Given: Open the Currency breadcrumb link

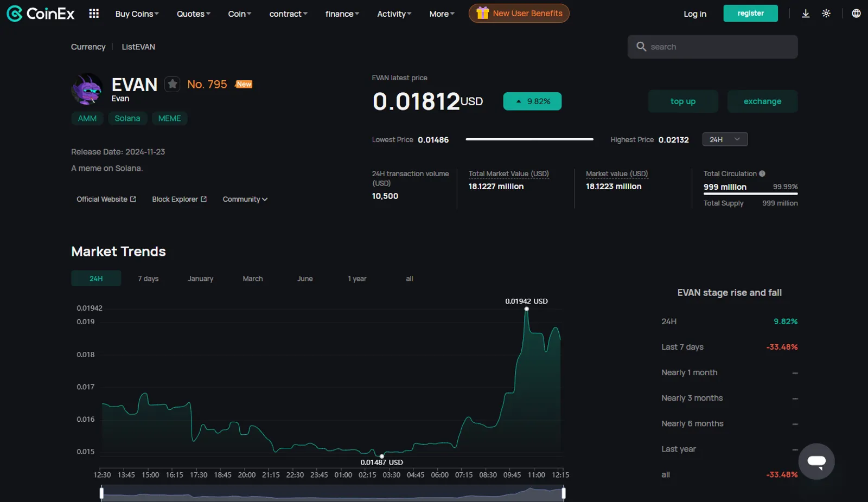Looking at the screenshot, I should pos(88,47).
